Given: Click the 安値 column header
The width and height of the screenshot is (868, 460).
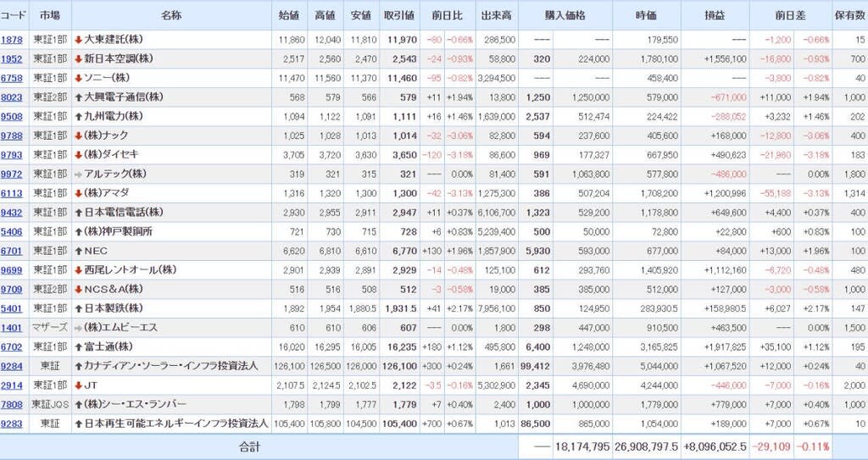Looking at the screenshot, I should click(361, 15).
